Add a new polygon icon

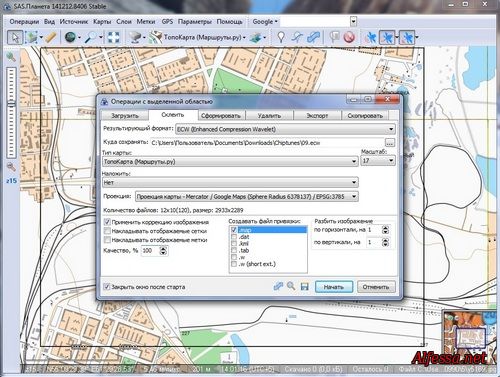[x=313, y=37]
